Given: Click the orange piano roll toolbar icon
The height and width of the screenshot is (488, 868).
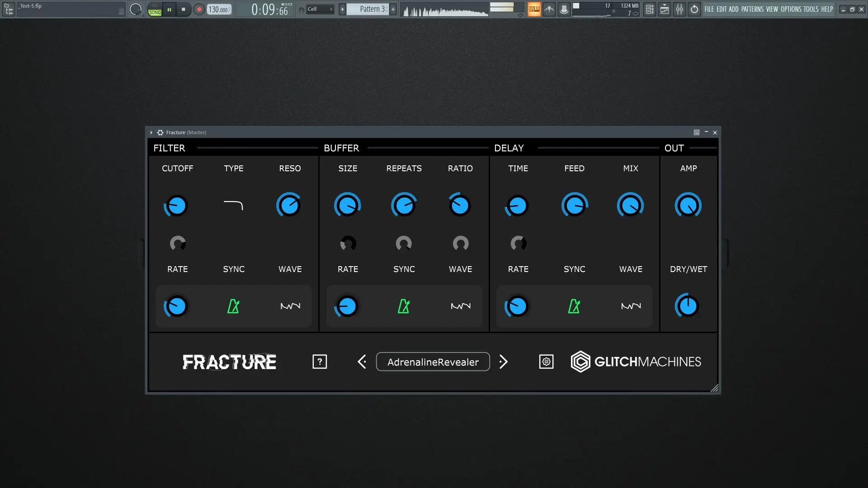Looking at the screenshot, I should (534, 9).
